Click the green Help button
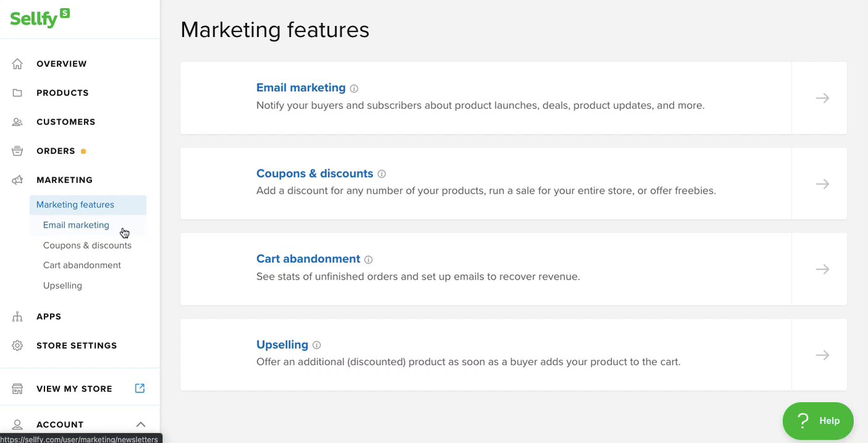Image resolution: width=868 pixels, height=443 pixels. [818, 421]
